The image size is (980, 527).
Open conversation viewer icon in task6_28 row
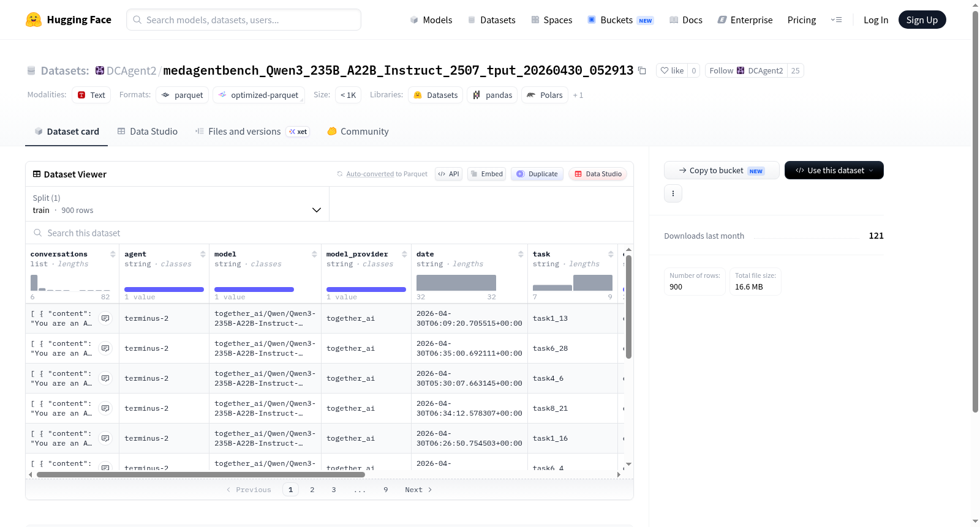pos(105,348)
